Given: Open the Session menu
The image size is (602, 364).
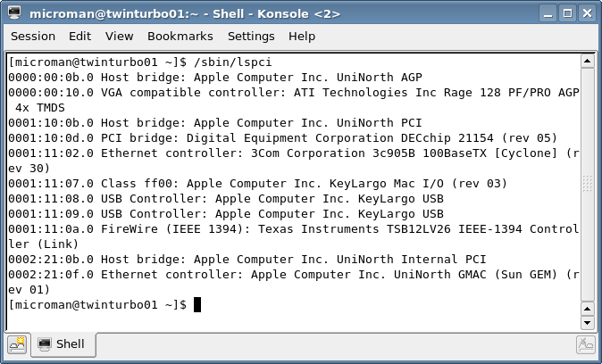Looking at the screenshot, I should (33, 36).
